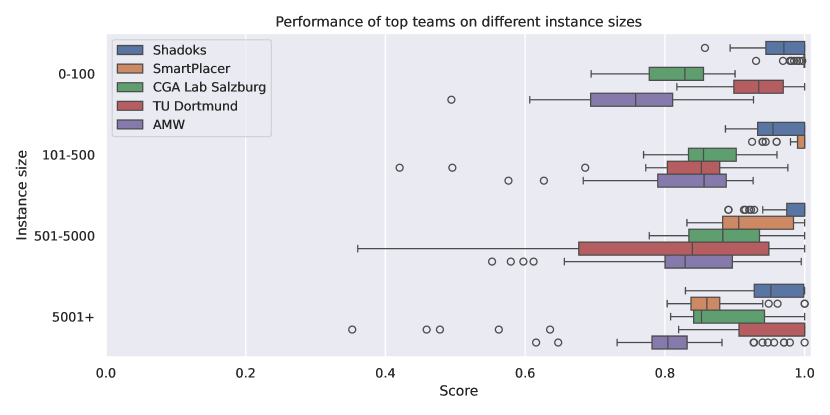
Task: Click the "TU Dortmund" legend label
Action: pyautogui.click(x=194, y=105)
